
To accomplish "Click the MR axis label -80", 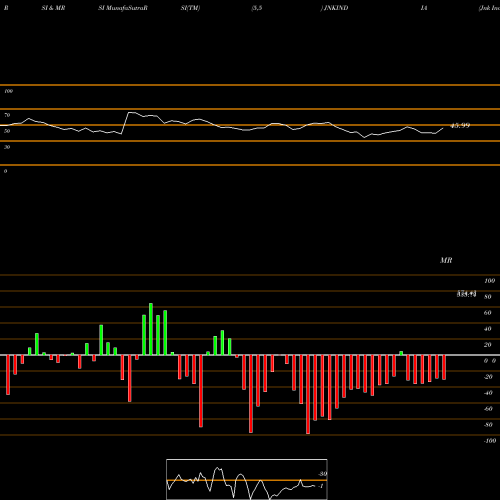I will [488, 425].
